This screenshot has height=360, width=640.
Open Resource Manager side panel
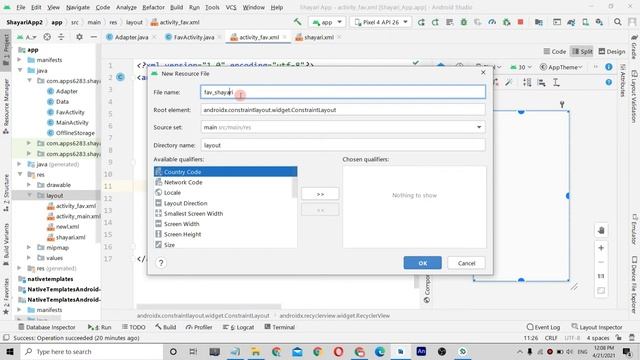click(x=6, y=106)
